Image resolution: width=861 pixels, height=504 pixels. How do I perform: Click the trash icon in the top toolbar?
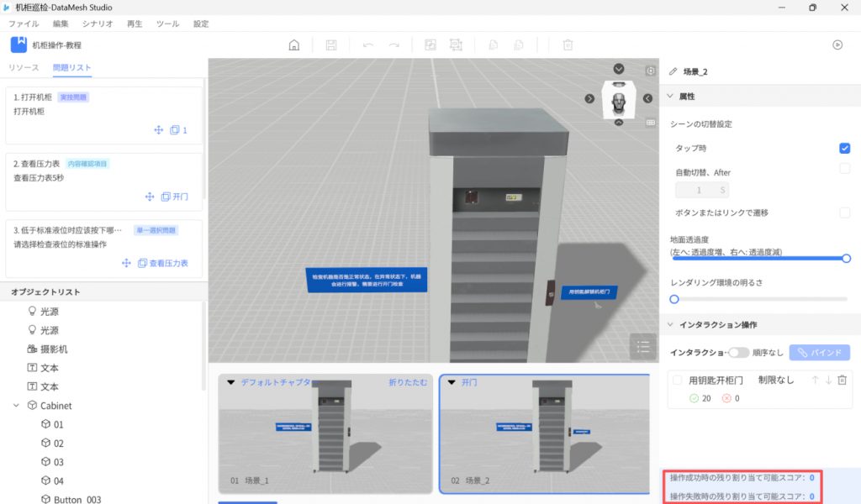[x=568, y=45]
